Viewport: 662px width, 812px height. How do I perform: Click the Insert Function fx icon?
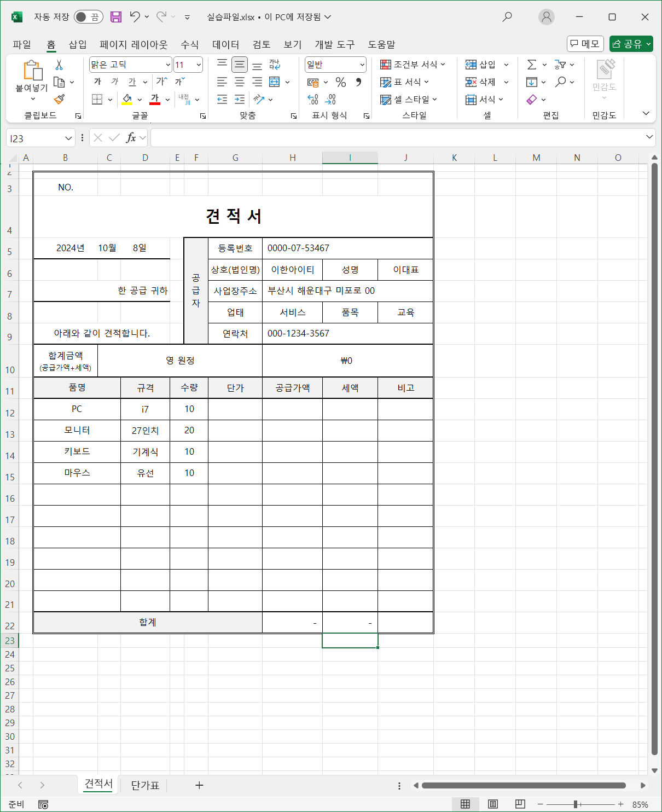point(131,138)
